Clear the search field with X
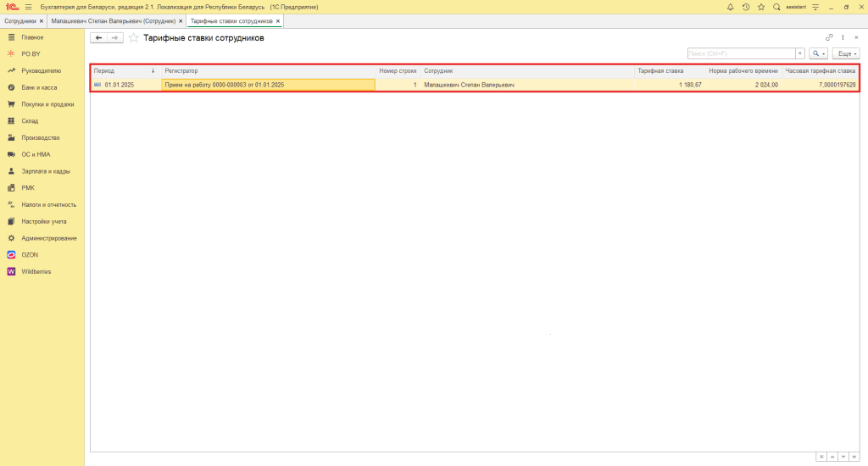 (x=800, y=53)
